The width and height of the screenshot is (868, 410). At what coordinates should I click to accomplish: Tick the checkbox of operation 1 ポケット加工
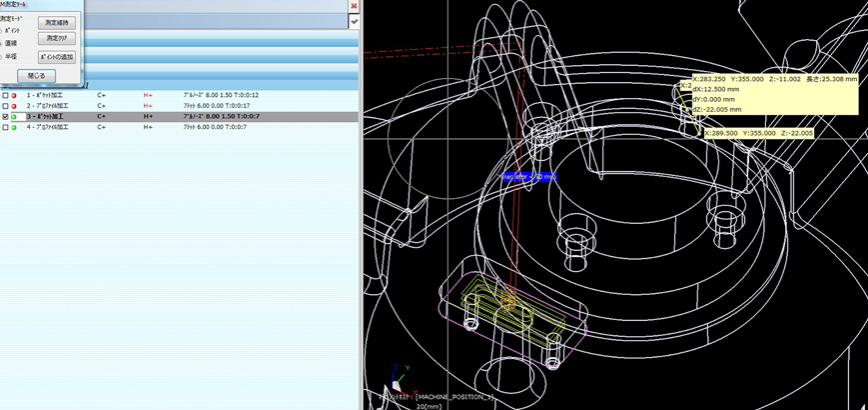(5, 95)
